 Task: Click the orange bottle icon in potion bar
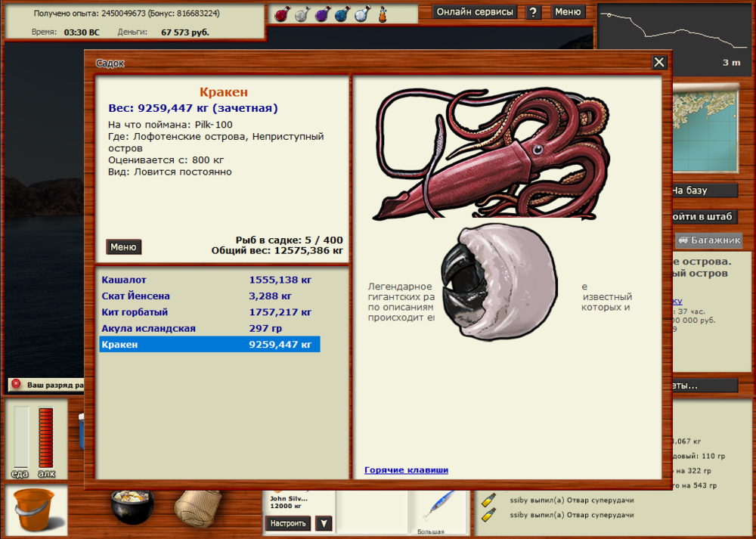tap(383, 13)
